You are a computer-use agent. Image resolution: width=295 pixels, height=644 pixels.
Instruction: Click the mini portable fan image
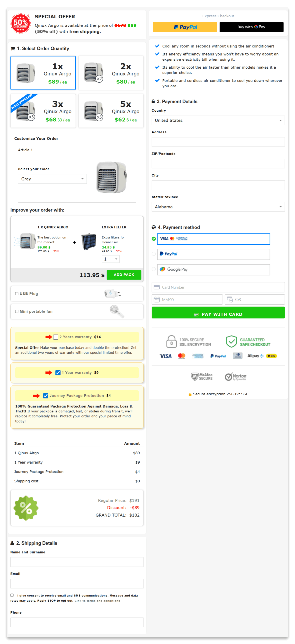(x=117, y=311)
